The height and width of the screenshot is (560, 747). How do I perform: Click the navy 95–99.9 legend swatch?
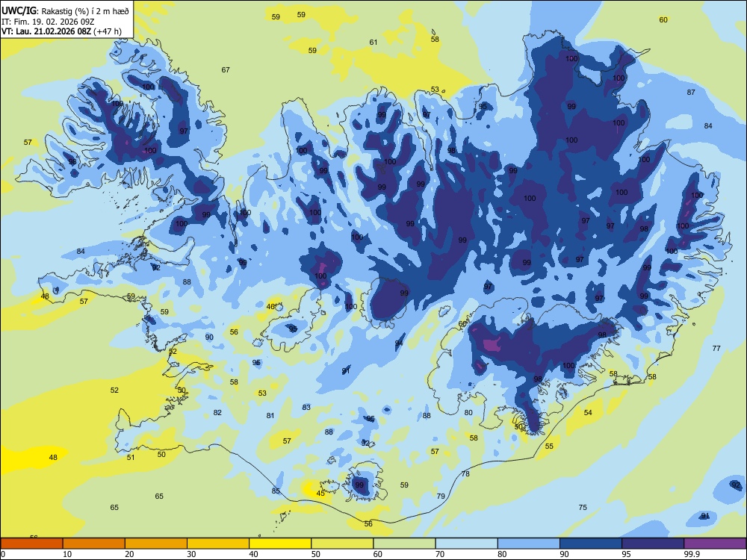click(653, 544)
